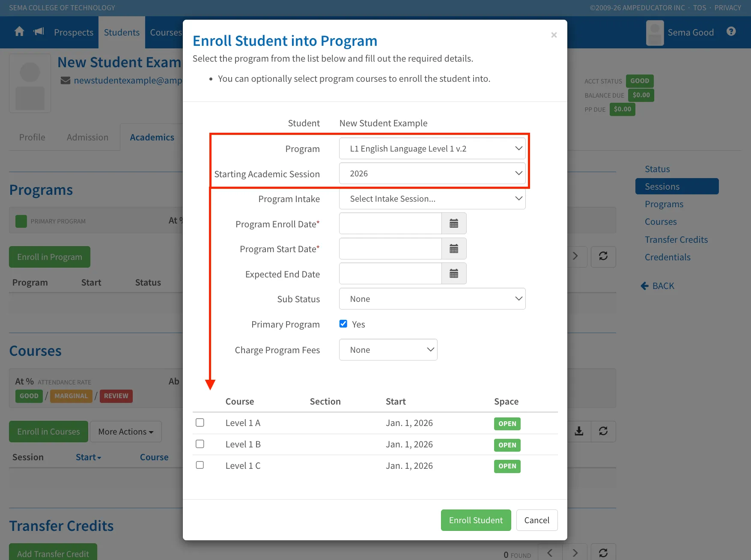Go to previous page in Transfer Credits list
The width and height of the screenshot is (751, 560).
coord(550,553)
